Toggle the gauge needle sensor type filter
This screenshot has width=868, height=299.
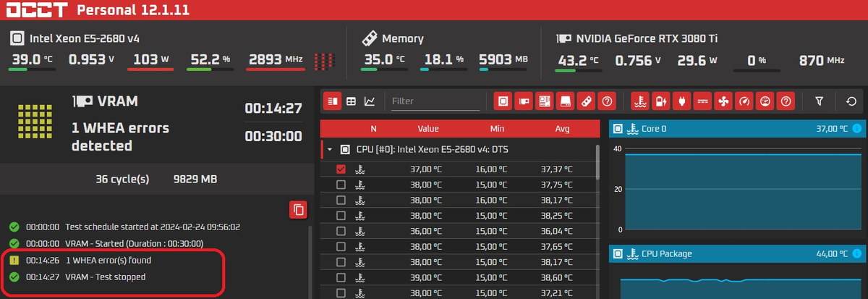click(x=744, y=101)
